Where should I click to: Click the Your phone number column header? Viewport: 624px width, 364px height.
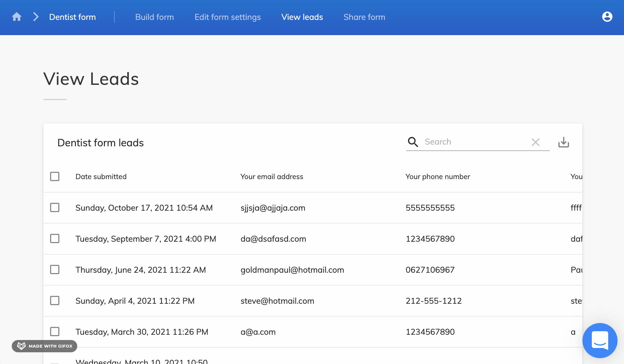pos(438,176)
